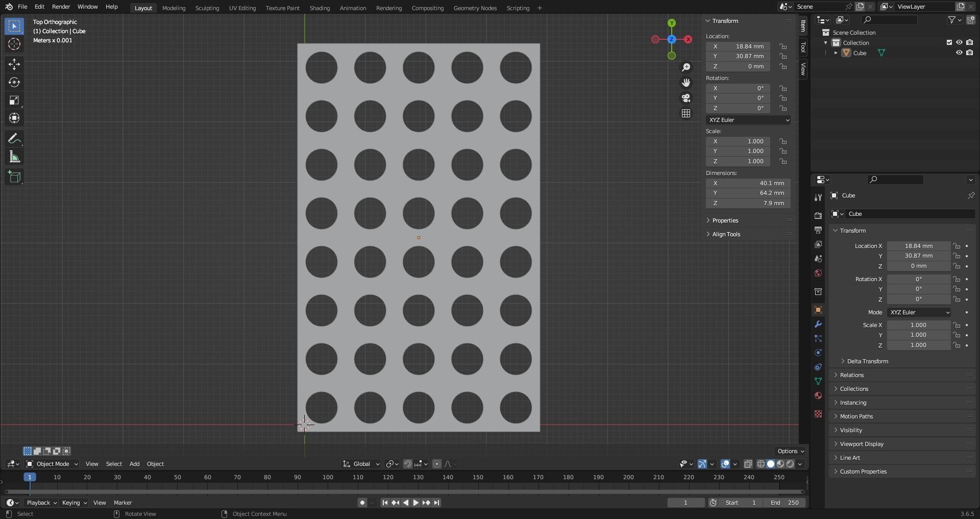Switch to wireframe viewport shading
Screen dimensions: 980x519
[x=761, y=464]
